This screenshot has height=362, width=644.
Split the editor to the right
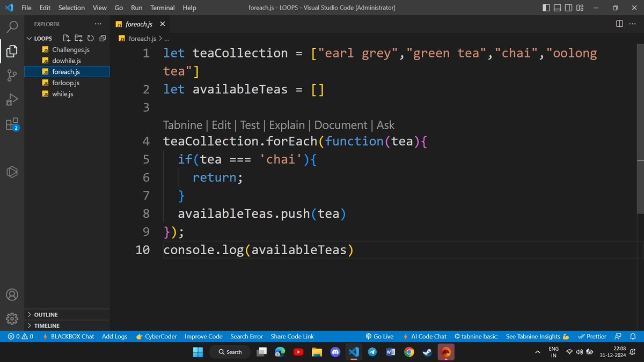(619, 24)
